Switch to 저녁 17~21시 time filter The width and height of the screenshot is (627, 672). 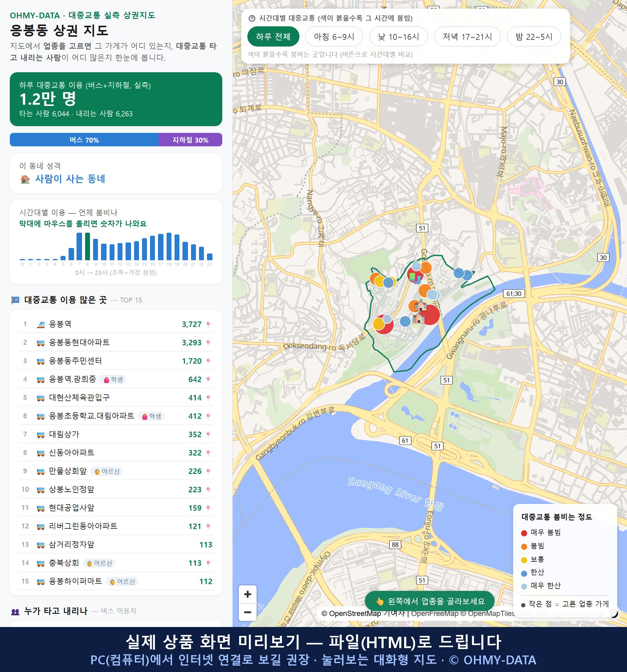click(467, 36)
